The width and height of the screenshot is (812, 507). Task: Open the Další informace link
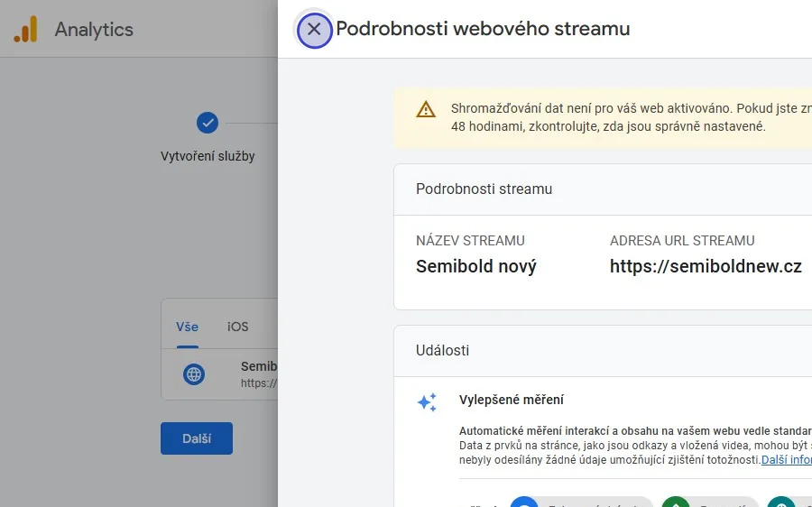[786, 460]
